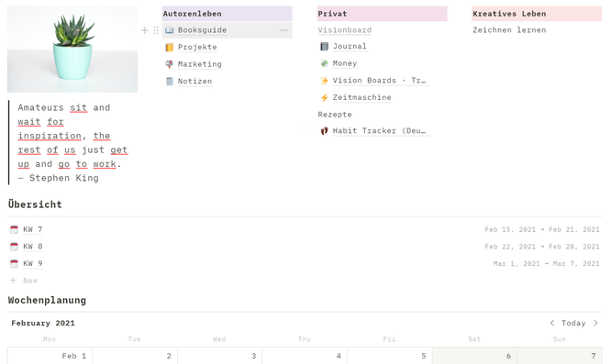
Task: Click the orange book icon for Projekte
Action: pos(169,48)
